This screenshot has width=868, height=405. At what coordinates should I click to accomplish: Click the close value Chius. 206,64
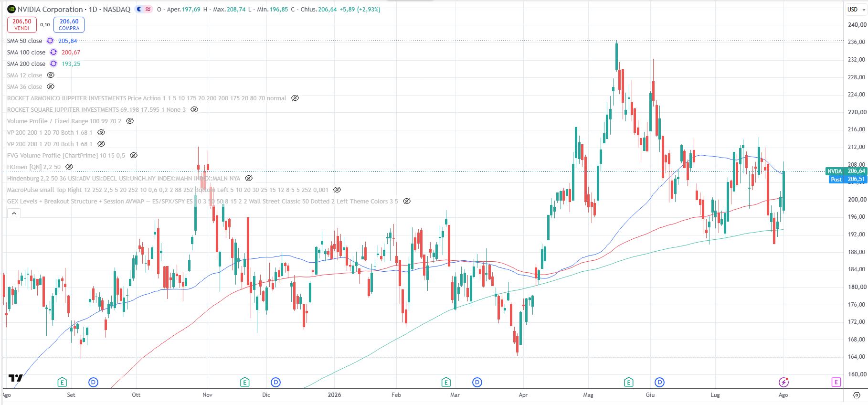click(314, 9)
